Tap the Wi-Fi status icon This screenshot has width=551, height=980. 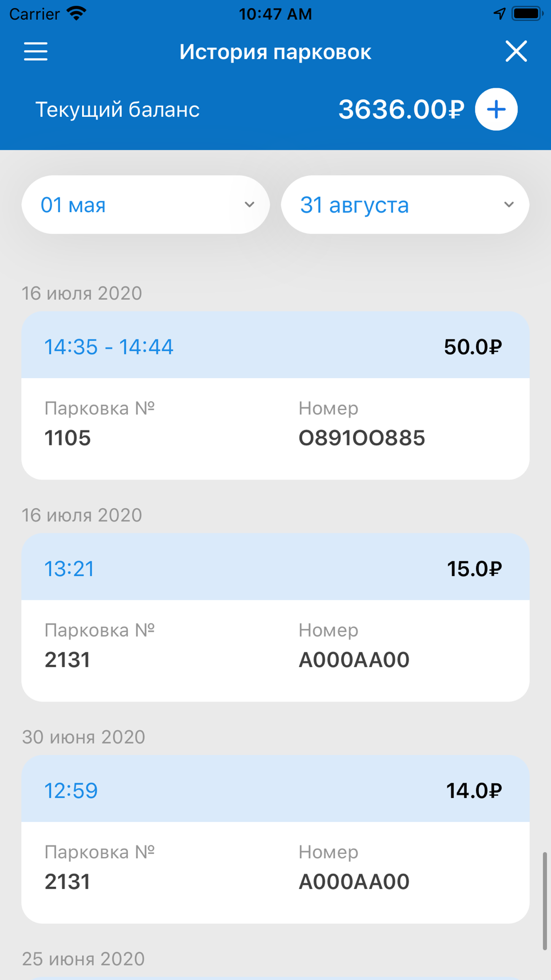click(x=77, y=13)
